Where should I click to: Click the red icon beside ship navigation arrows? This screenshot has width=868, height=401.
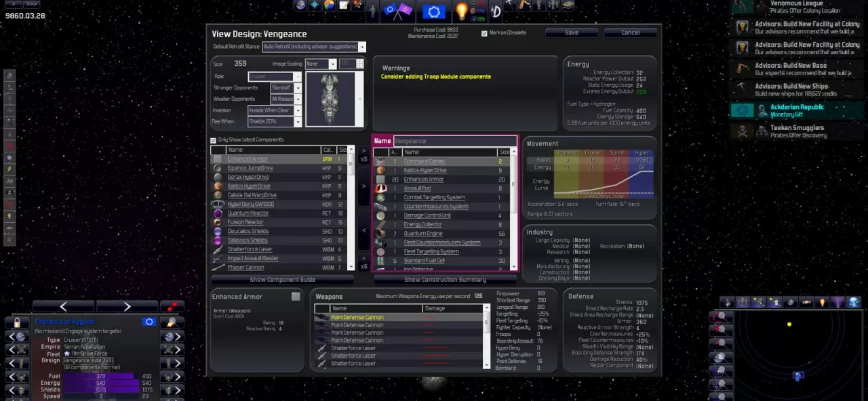pos(172,307)
